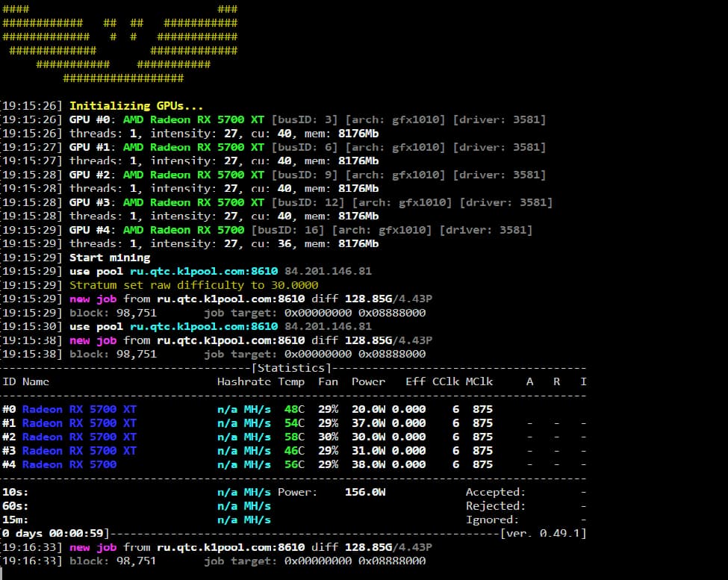Click IP 84.201.146.81 on the 19:15:30 line
Image resolution: width=728 pixels, height=580 pixels.
(329, 327)
